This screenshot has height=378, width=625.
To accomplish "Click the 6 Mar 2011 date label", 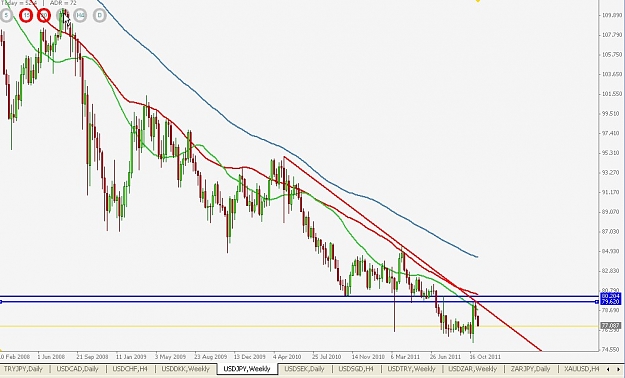I will (x=405, y=356).
